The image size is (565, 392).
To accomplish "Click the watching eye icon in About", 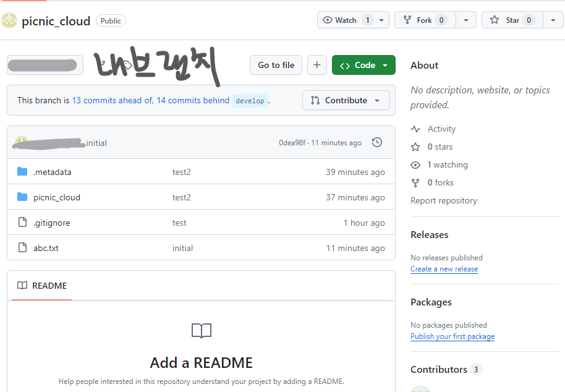I will [x=415, y=165].
